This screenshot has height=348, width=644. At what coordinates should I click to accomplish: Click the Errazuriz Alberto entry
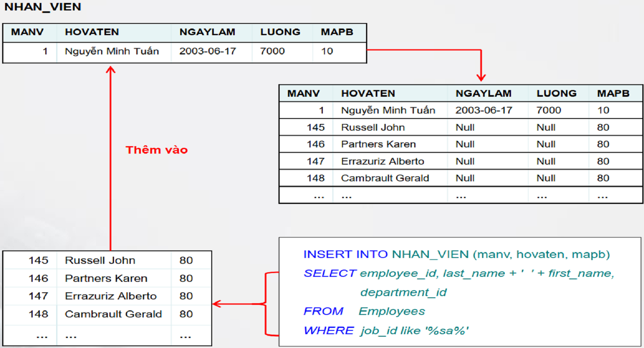click(x=382, y=161)
